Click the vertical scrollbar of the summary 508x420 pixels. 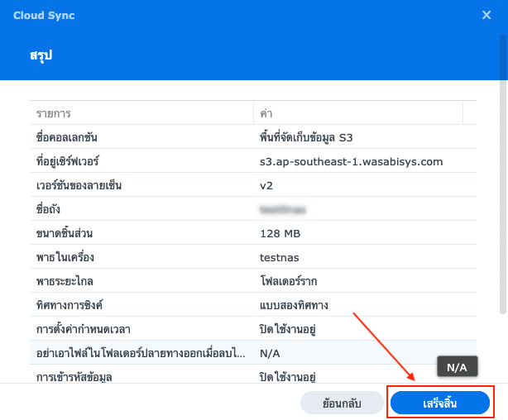click(503, 174)
